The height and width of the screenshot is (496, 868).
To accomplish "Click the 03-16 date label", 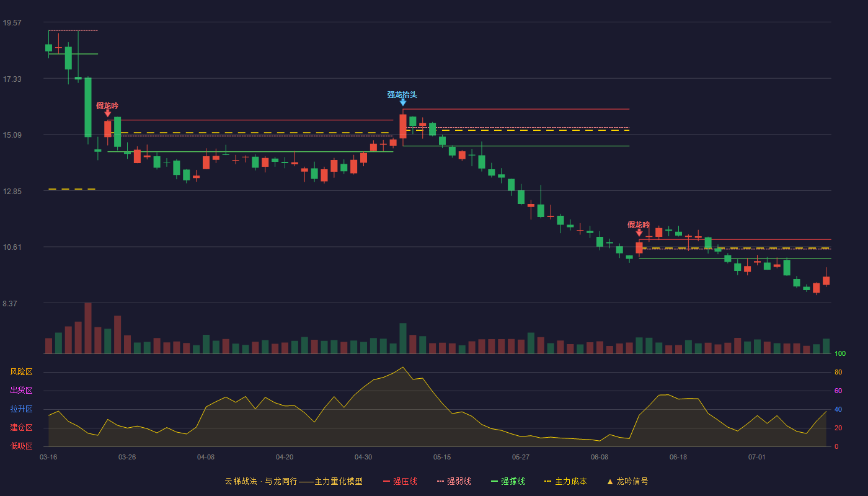I will pos(48,457).
